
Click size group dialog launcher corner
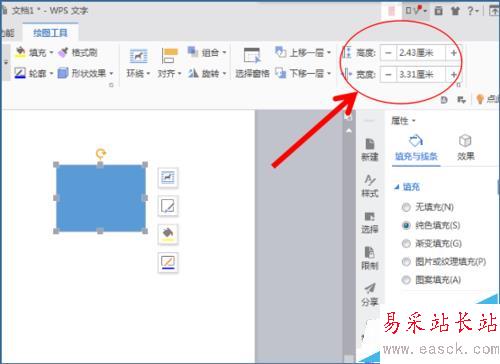coord(458,85)
